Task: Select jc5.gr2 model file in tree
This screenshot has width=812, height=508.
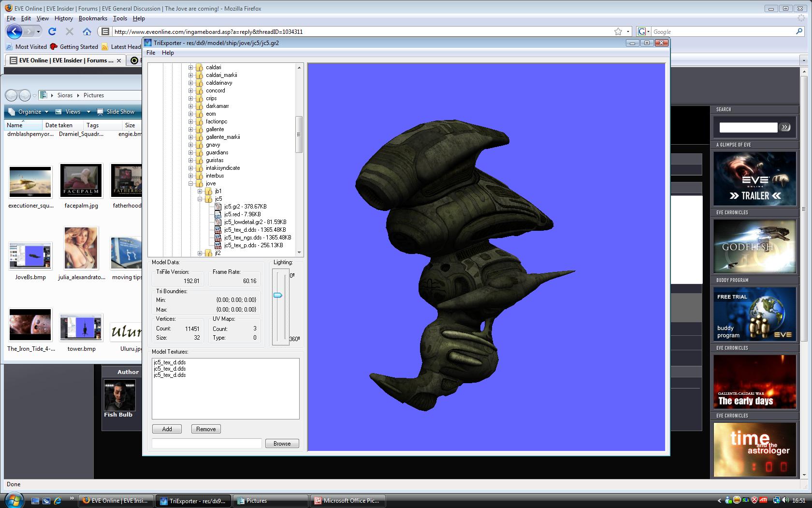Action: (245, 207)
